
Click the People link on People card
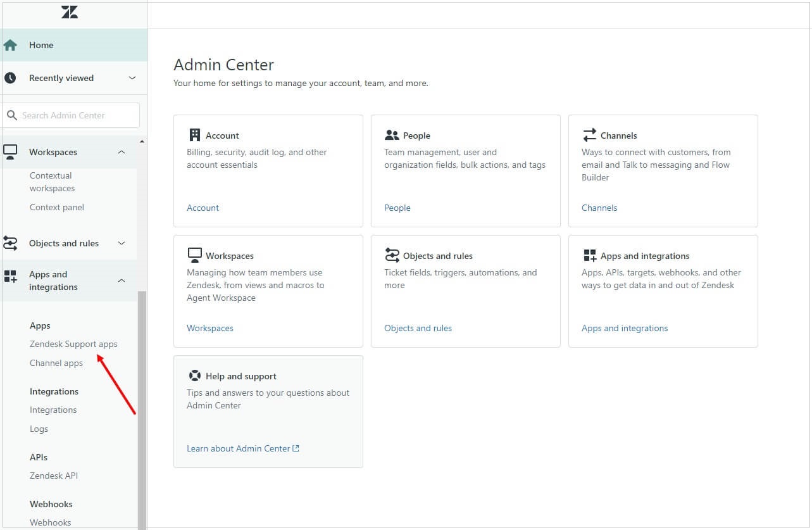pyautogui.click(x=397, y=208)
